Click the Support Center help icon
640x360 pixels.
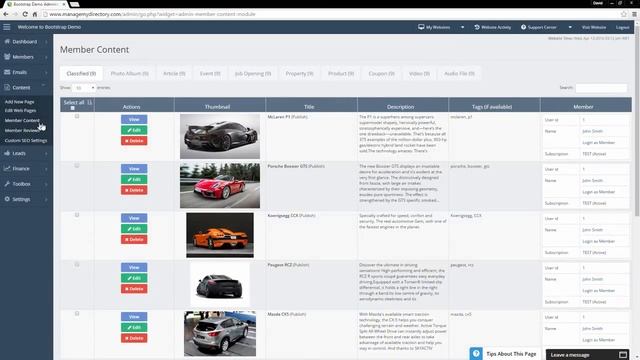tap(523, 27)
